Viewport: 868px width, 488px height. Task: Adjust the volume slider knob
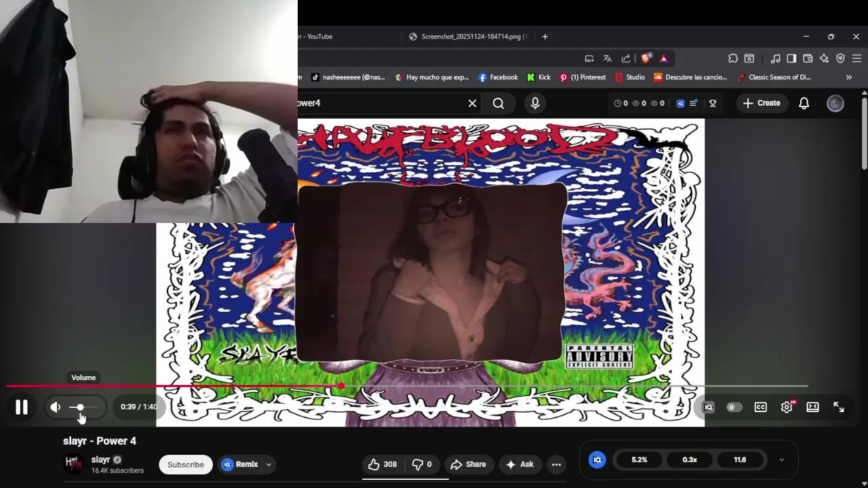click(80, 407)
